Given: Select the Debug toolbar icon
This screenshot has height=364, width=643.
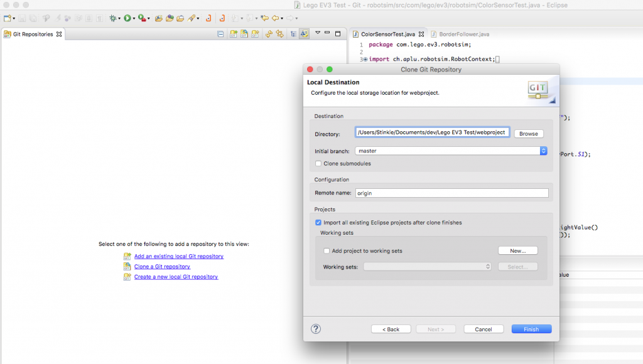Looking at the screenshot, I should coord(114,18).
